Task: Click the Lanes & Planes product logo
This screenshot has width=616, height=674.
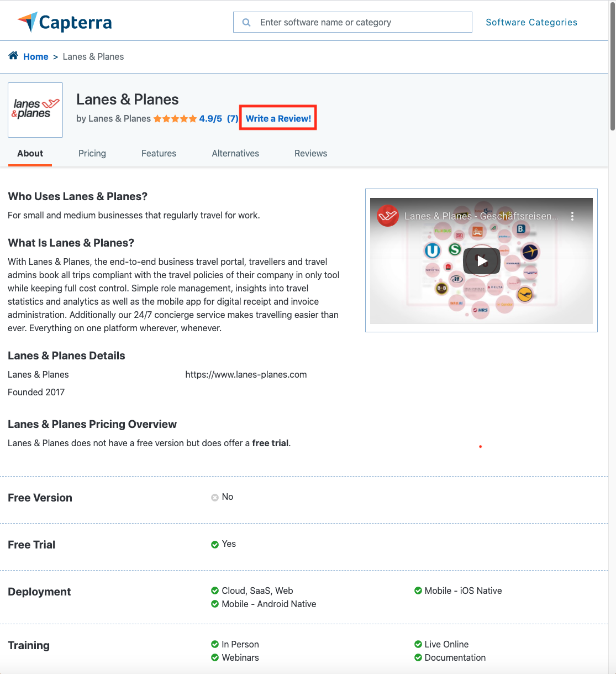Action: [x=35, y=110]
